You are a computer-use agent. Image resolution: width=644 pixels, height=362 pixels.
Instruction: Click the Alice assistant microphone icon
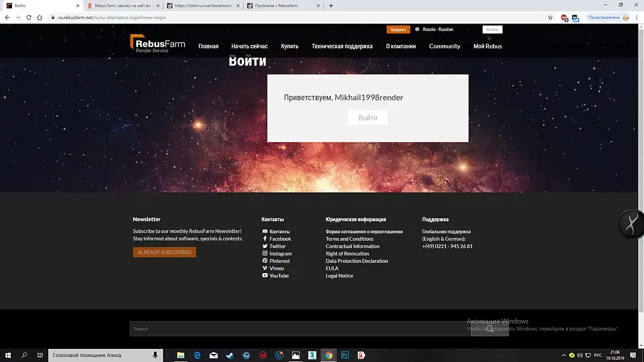(x=155, y=355)
